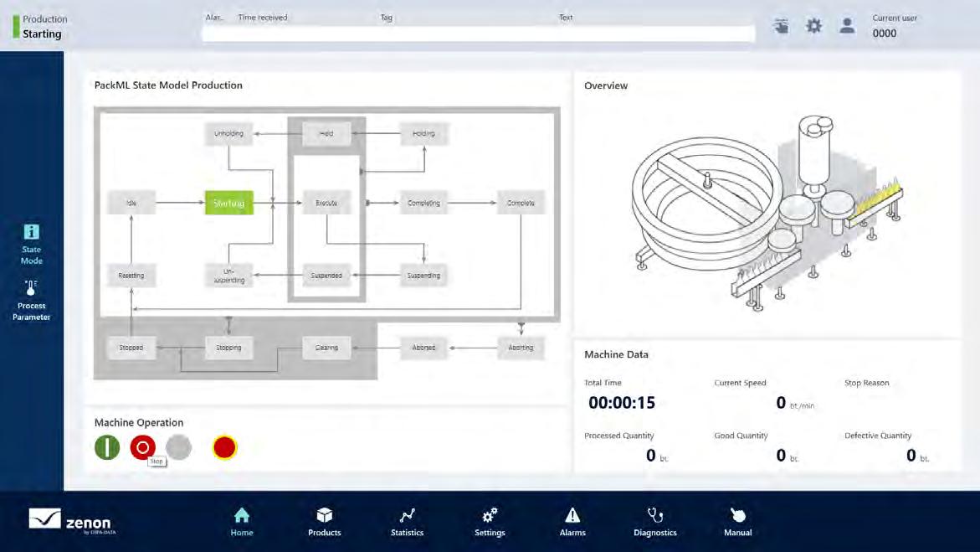Image resolution: width=980 pixels, height=552 pixels.
Task: Select the Suspending state box
Action: [x=423, y=276]
